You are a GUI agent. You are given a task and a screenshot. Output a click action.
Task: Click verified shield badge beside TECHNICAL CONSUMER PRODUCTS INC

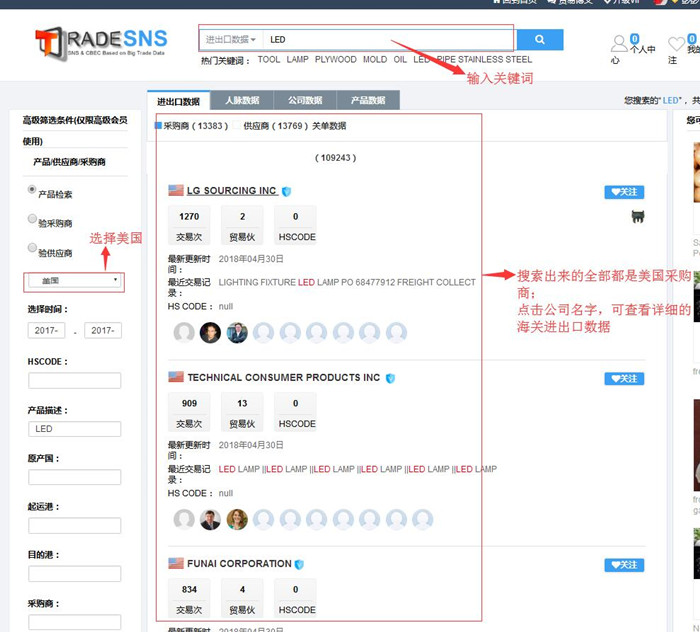pos(390,378)
